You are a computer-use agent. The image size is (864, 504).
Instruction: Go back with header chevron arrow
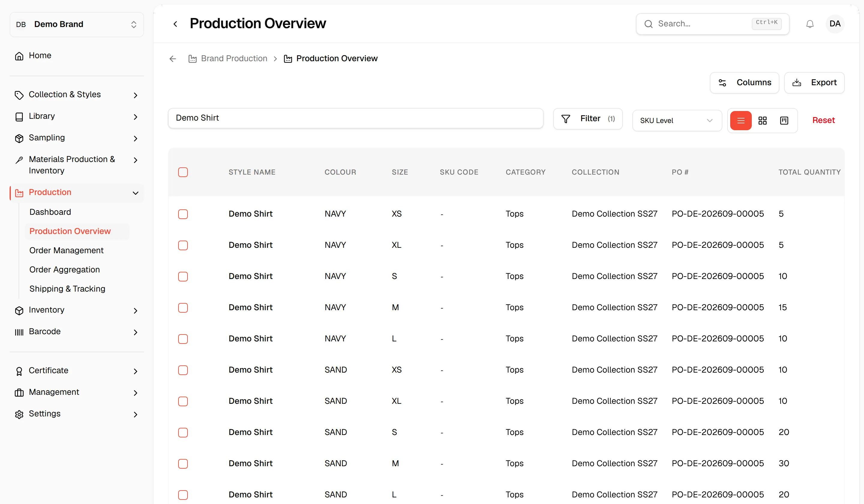[175, 24]
